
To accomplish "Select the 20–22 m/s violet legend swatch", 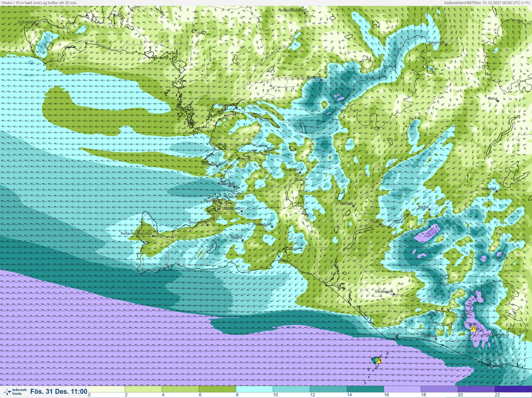I will (x=476, y=390).
